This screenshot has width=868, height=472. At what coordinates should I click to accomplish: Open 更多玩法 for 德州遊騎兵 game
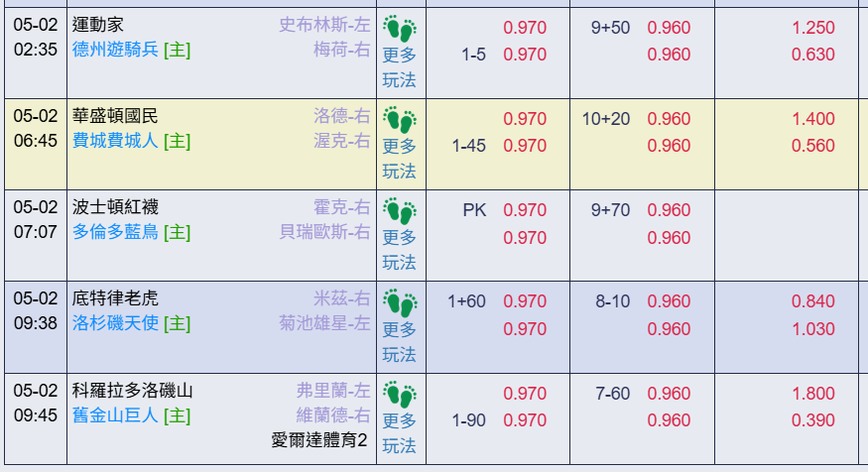[x=400, y=67]
